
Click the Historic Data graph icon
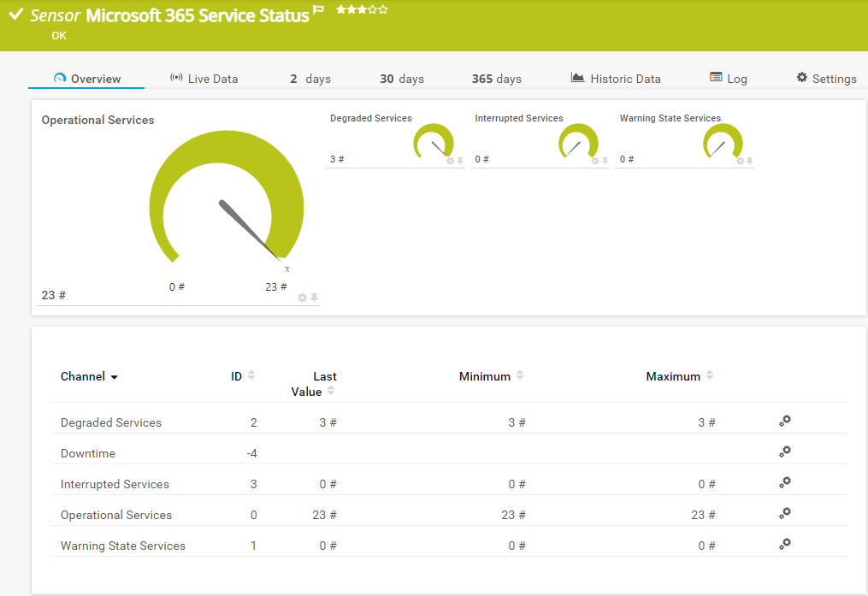(576, 78)
